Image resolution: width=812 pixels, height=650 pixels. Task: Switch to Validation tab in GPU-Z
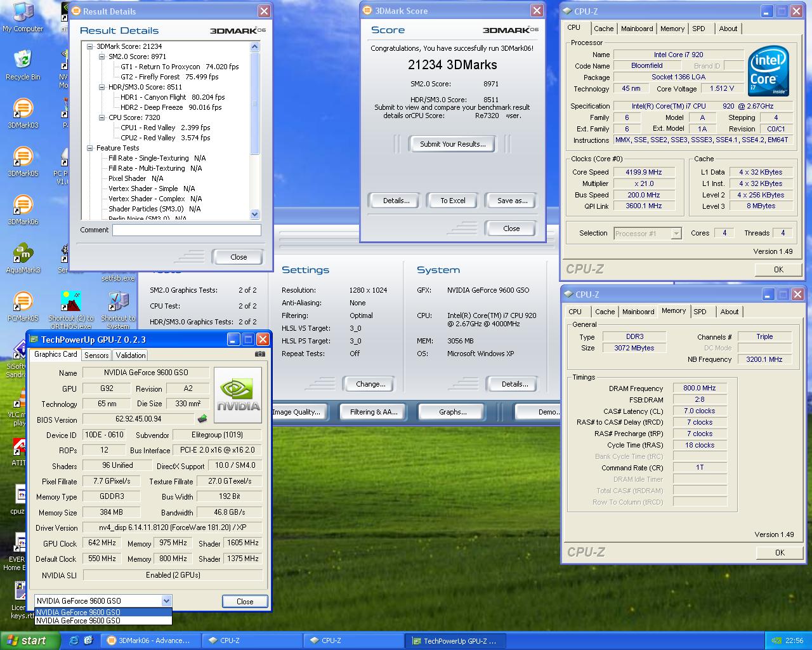131,355
